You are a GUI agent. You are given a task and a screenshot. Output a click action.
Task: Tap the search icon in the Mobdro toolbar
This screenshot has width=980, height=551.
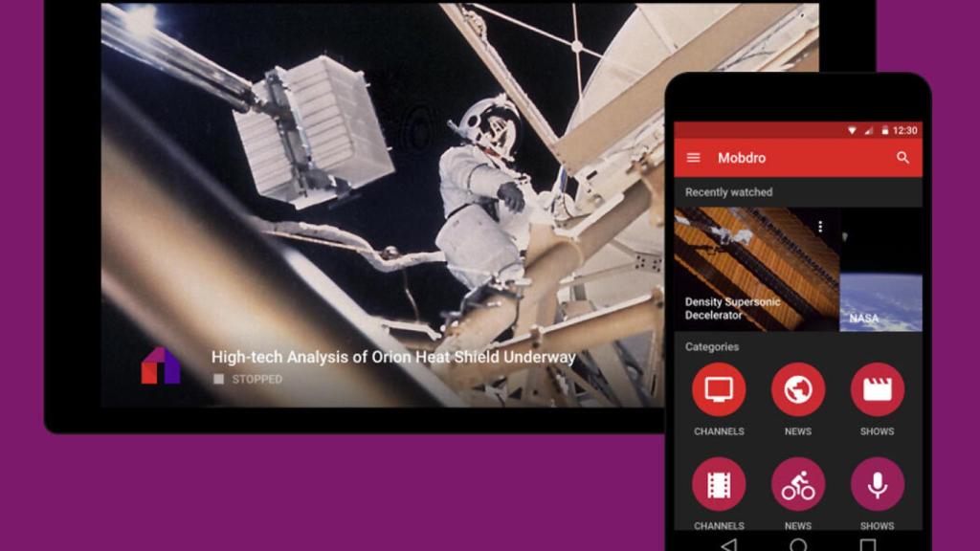pyautogui.click(x=904, y=157)
